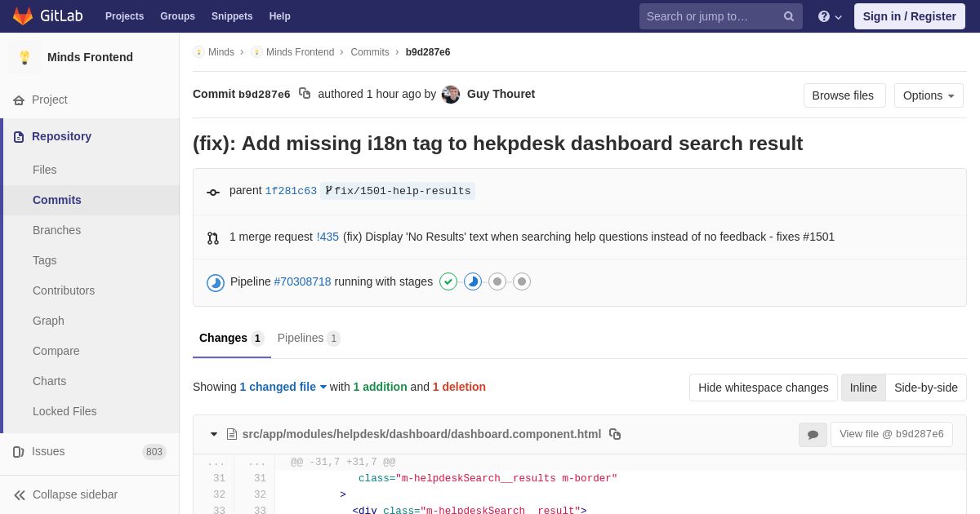Open the Groups menu in the navbar
Viewport: 980px width, 514px height.
coord(177,16)
